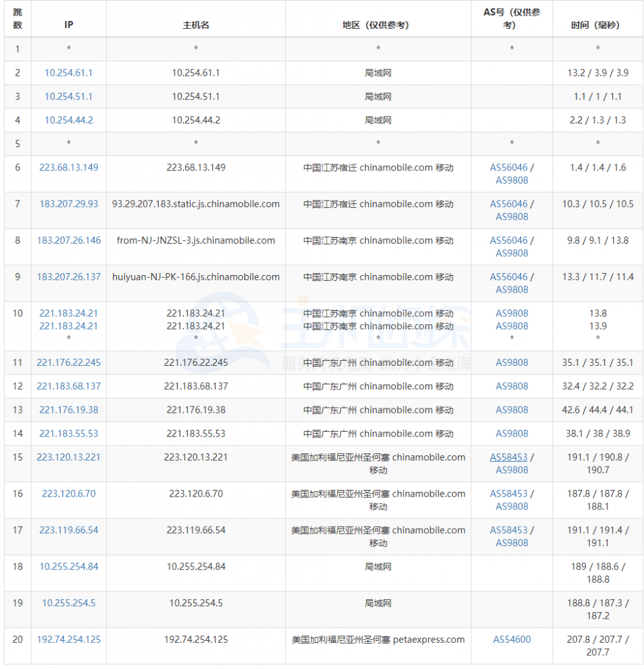Click the 223.120.13.221 IP link
The image size is (644, 669).
pyautogui.click(x=69, y=457)
